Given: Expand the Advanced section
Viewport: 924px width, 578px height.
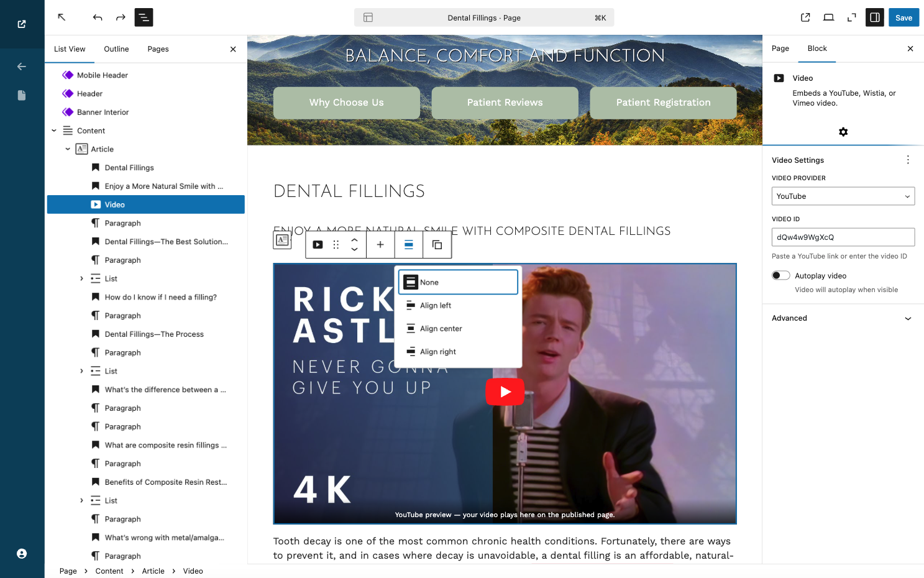Looking at the screenshot, I should (x=843, y=318).
